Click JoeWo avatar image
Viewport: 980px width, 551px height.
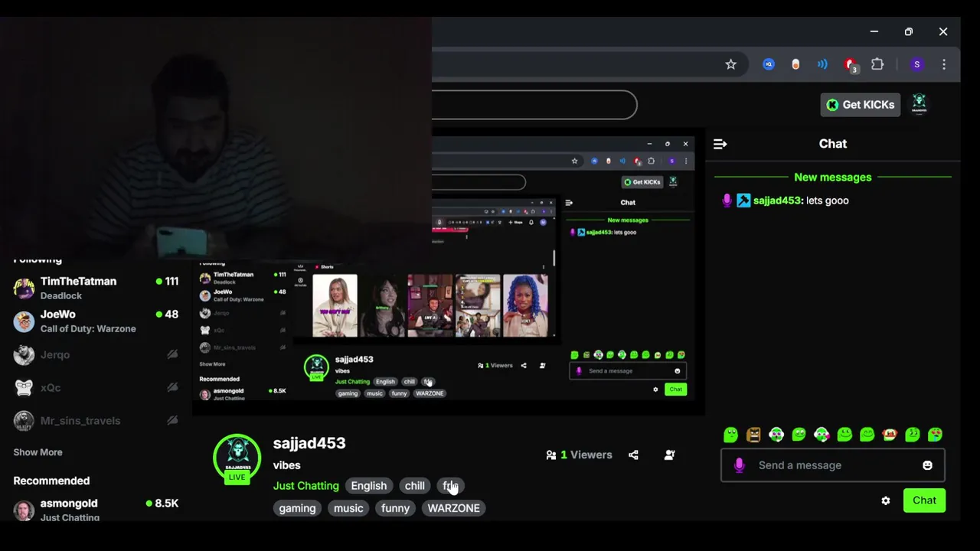click(x=24, y=321)
